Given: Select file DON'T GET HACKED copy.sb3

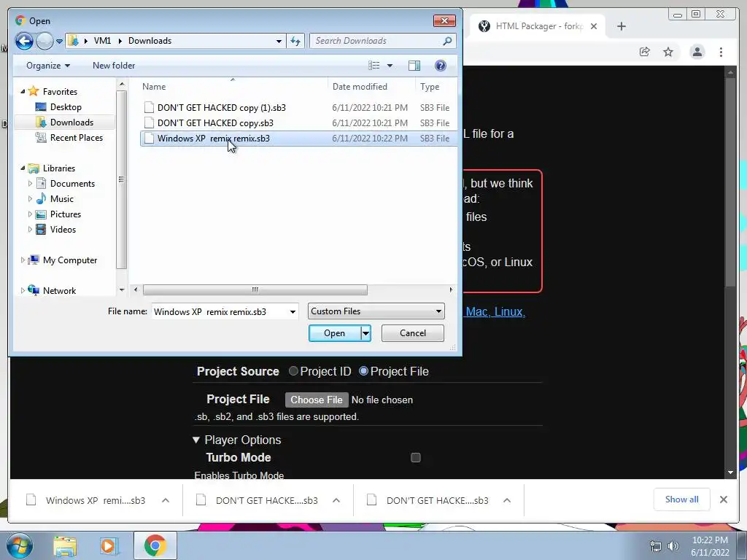Looking at the screenshot, I should click(215, 122).
